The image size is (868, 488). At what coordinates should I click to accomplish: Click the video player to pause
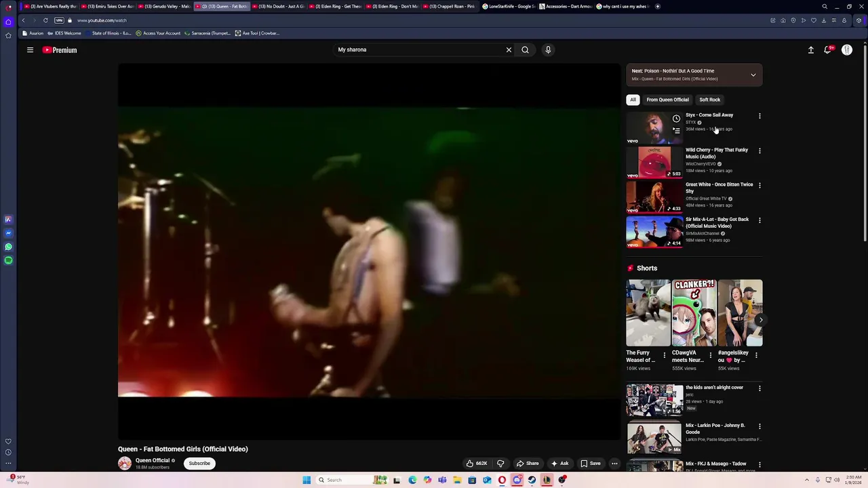(369, 251)
